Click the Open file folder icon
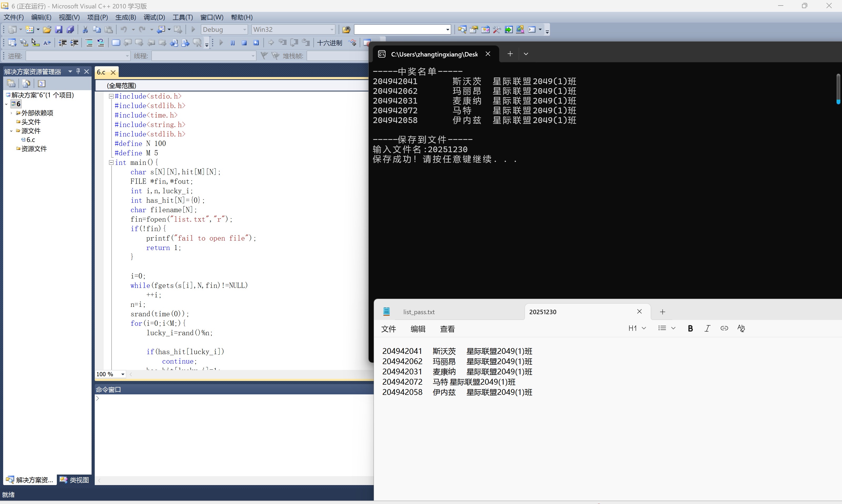 47,29
